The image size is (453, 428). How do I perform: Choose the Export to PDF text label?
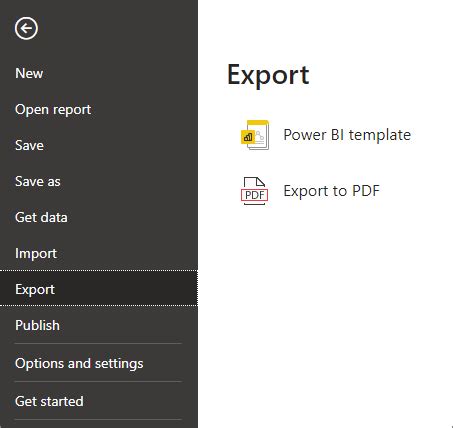tap(331, 191)
